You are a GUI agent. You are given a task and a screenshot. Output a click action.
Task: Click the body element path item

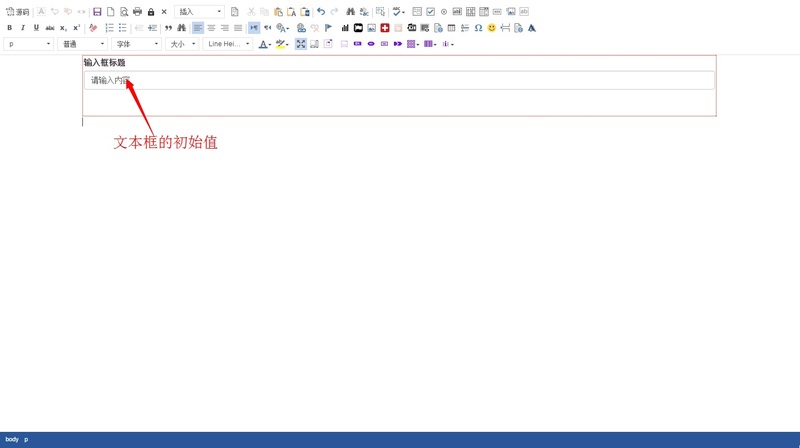12,440
